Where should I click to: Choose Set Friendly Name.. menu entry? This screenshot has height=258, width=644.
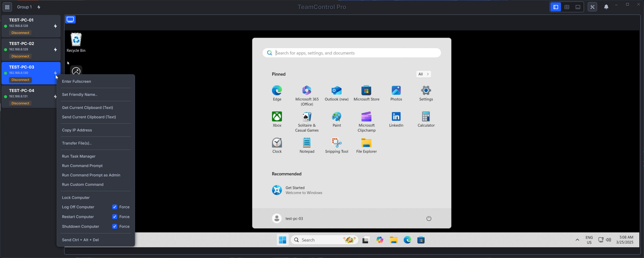(x=96, y=94)
